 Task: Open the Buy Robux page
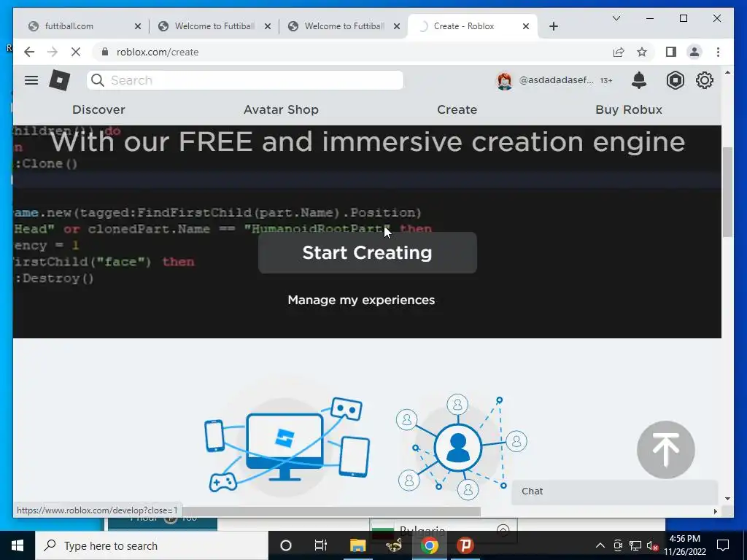tap(629, 109)
